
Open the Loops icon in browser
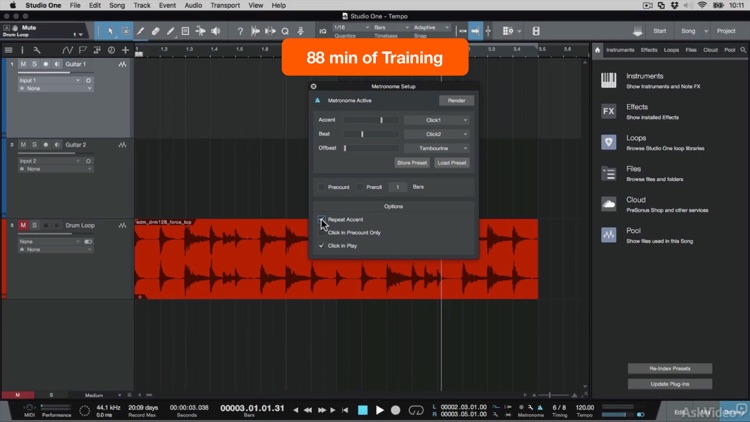[x=608, y=142]
